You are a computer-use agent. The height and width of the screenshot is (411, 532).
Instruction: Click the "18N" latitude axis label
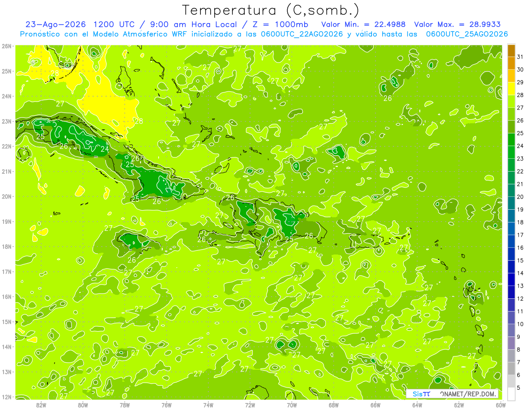pos(7,247)
